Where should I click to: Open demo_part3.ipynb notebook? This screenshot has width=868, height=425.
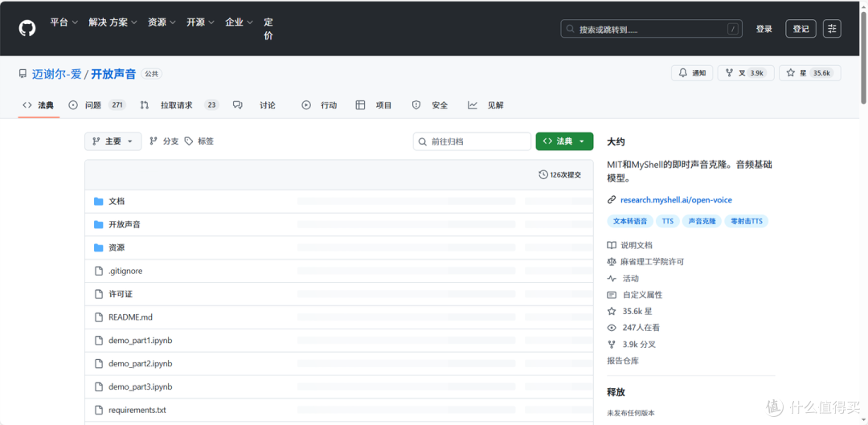[141, 387]
